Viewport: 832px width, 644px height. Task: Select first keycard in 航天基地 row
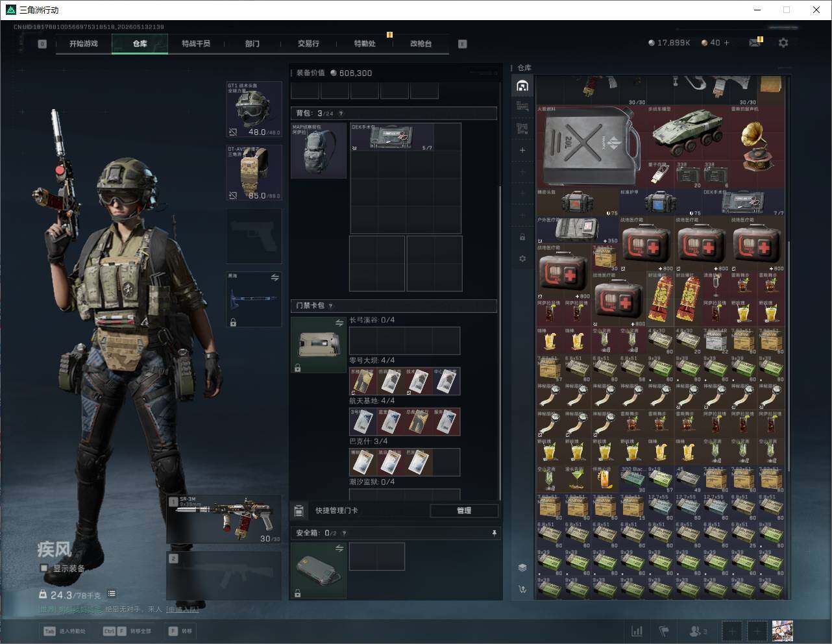pos(363,422)
